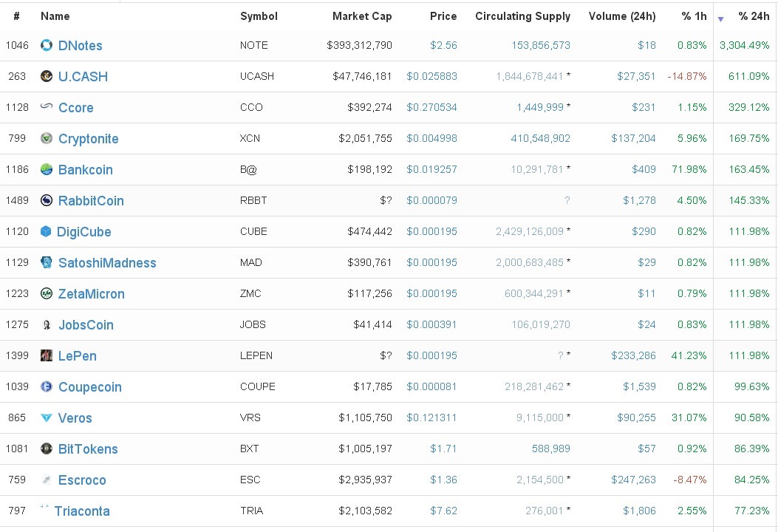Screen dimensions: 778x532
Task: Click the 3,304.49% 24h change value
Action: (x=744, y=45)
